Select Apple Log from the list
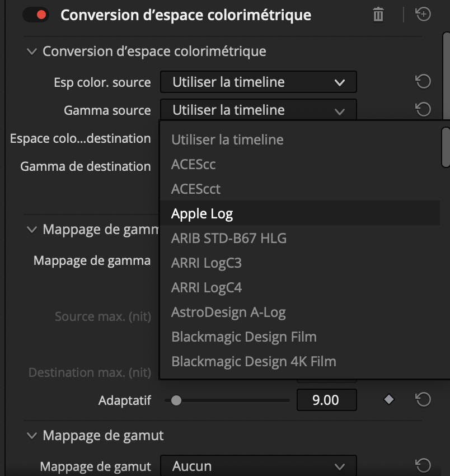Screen dimensions: 450x476 [x=202, y=213]
